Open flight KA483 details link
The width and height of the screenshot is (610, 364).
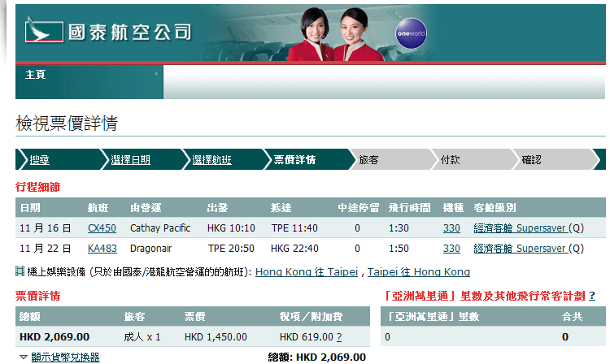tap(102, 248)
